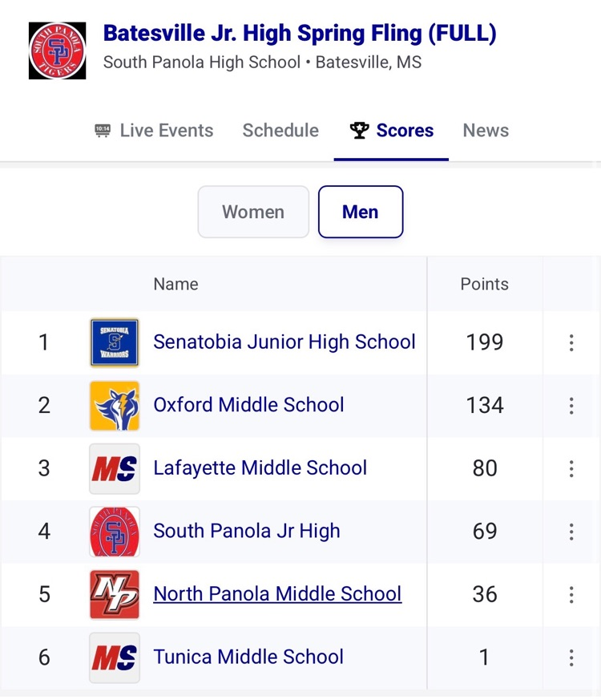Screen dimensions: 601x700
Task: Click Lafayette Middle School MS logo
Action: [x=115, y=468]
